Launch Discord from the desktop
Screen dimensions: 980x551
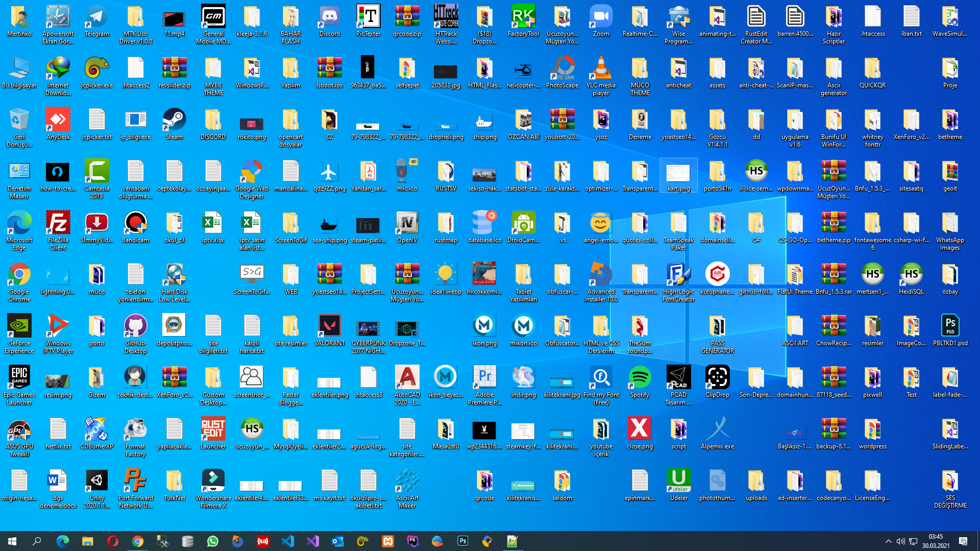pos(330,21)
